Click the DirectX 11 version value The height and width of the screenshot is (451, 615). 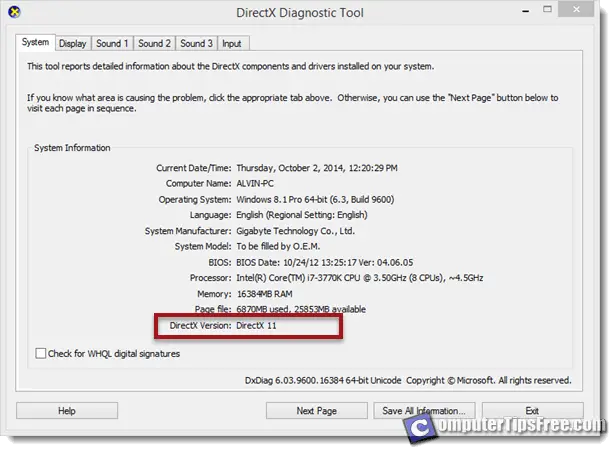pyautogui.click(x=256, y=326)
